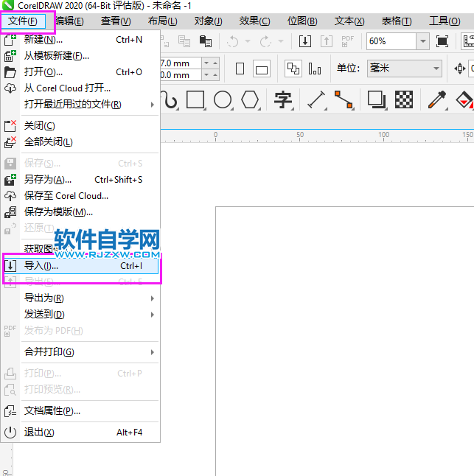Click the nudge offset icon
The image size is (474, 476).
(460, 69)
